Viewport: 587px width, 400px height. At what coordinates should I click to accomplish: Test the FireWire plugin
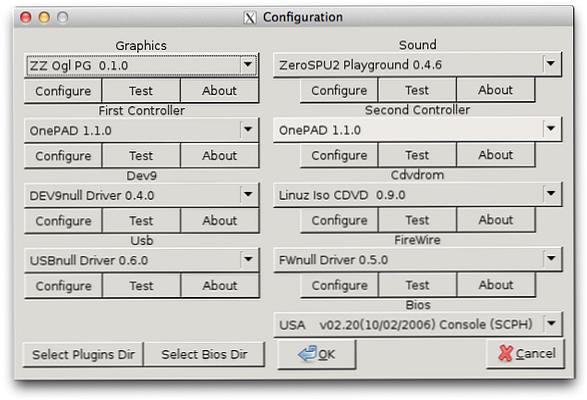(x=417, y=285)
